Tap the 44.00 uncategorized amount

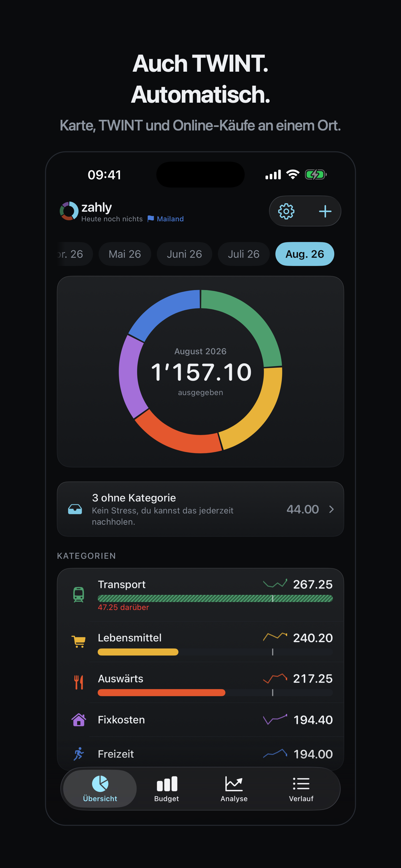pos(303,509)
